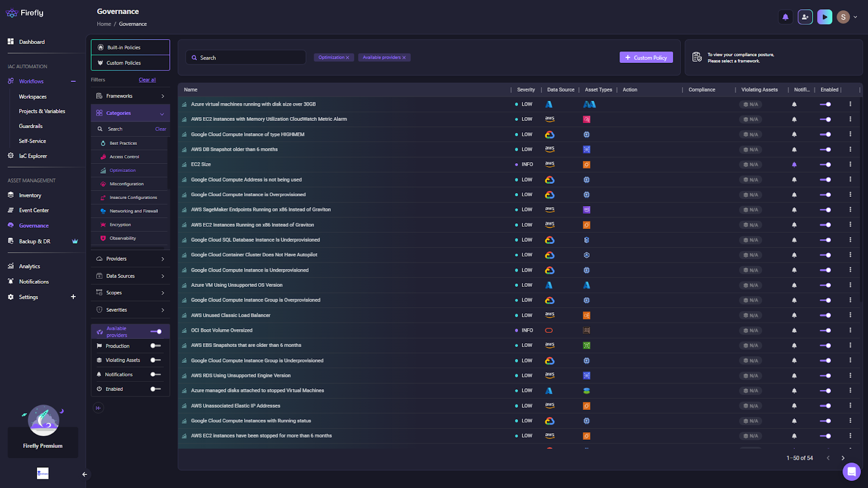Toggle the Production filter switch
The width and height of the screenshot is (868, 488).
coord(156,345)
